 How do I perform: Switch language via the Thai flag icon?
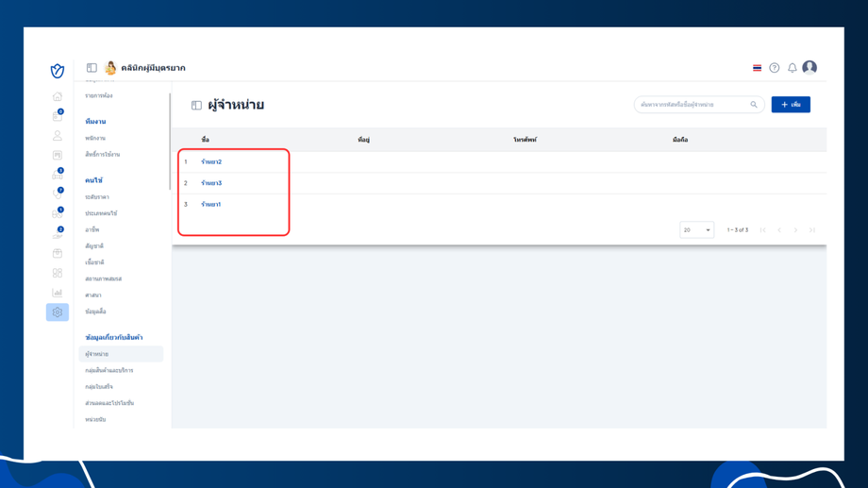(x=757, y=68)
